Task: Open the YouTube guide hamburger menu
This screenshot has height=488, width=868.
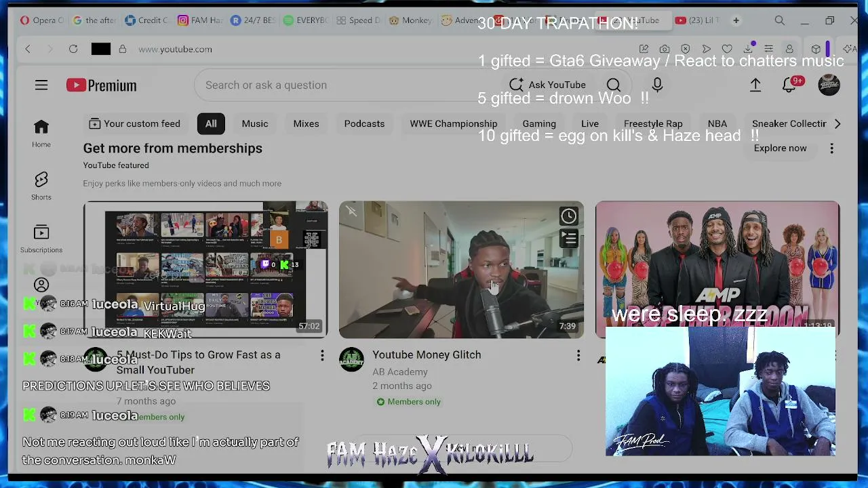Action: pos(41,85)
